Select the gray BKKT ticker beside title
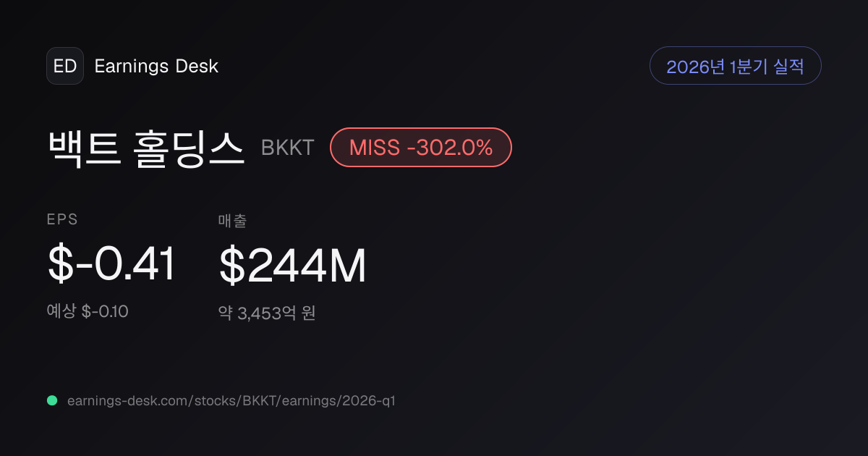The image size is (868, 456). 287,148
